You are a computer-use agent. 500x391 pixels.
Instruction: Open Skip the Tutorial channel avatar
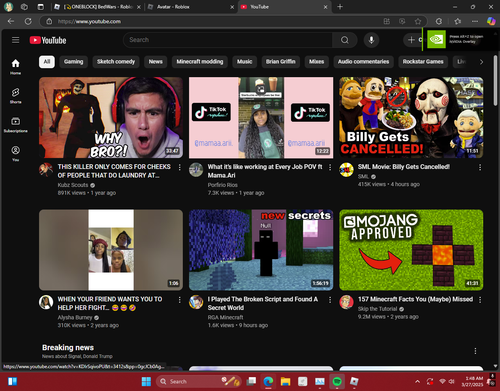point(346,302)
